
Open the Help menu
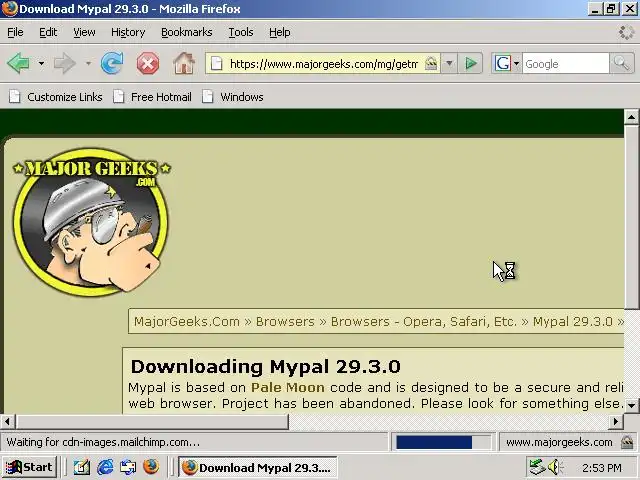pos(280,32)
